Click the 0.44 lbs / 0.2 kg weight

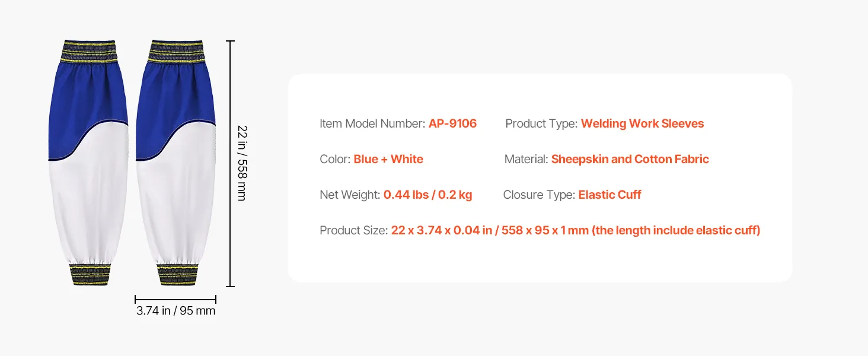(x=427, y=195)
